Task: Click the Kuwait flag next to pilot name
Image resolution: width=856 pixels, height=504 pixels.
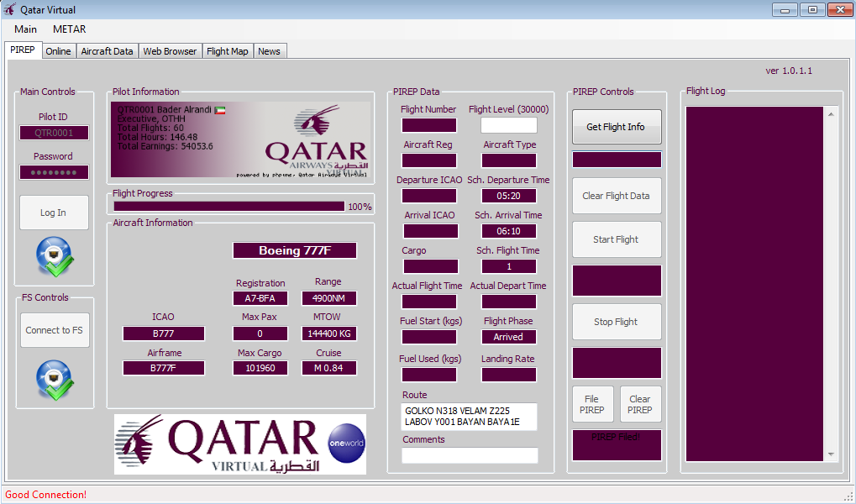Action: pos(220,110)
